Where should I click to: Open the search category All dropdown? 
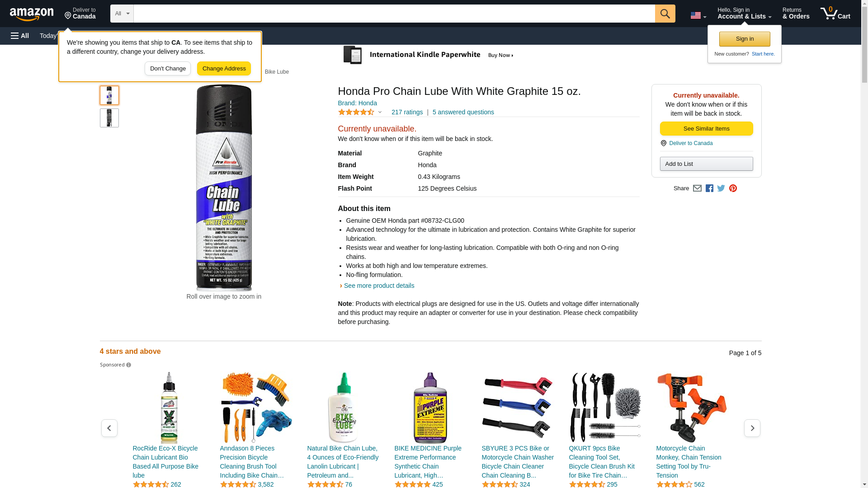(x=122, y=14)
